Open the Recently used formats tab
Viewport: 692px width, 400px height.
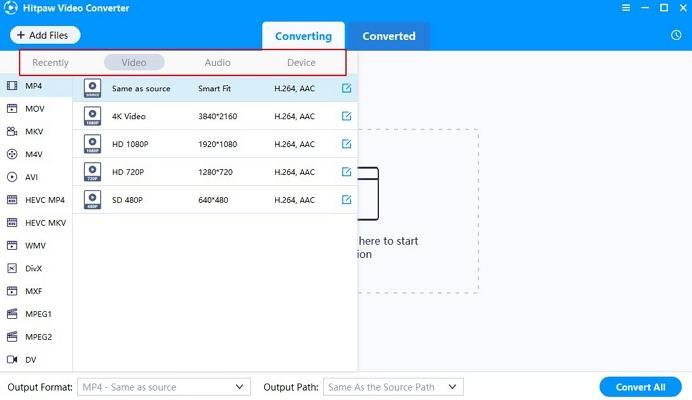[51, 62]
